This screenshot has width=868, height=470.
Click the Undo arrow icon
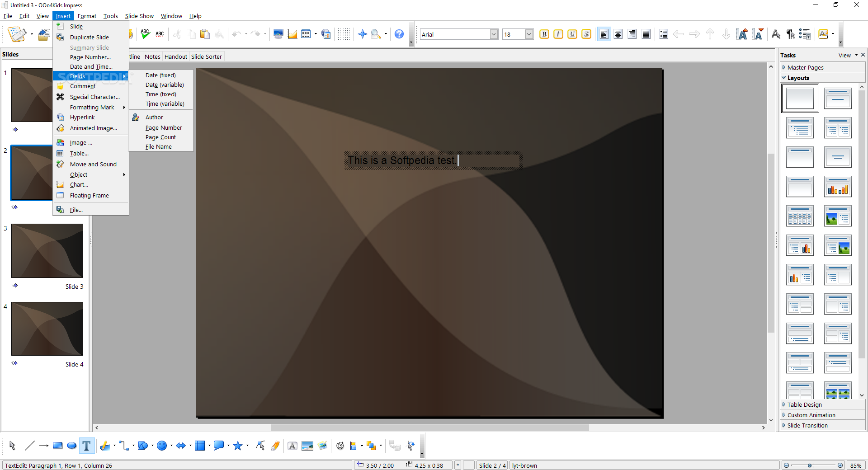236,34
